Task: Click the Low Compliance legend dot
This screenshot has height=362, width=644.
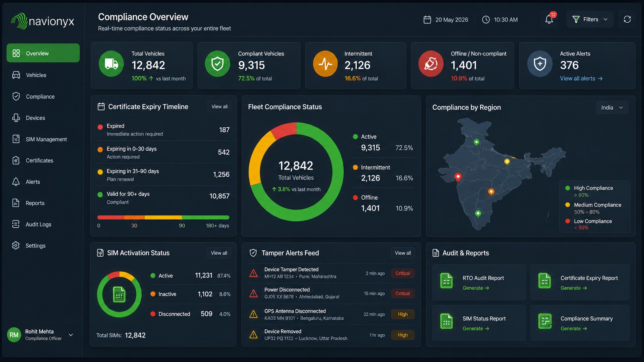Action: 567,221
